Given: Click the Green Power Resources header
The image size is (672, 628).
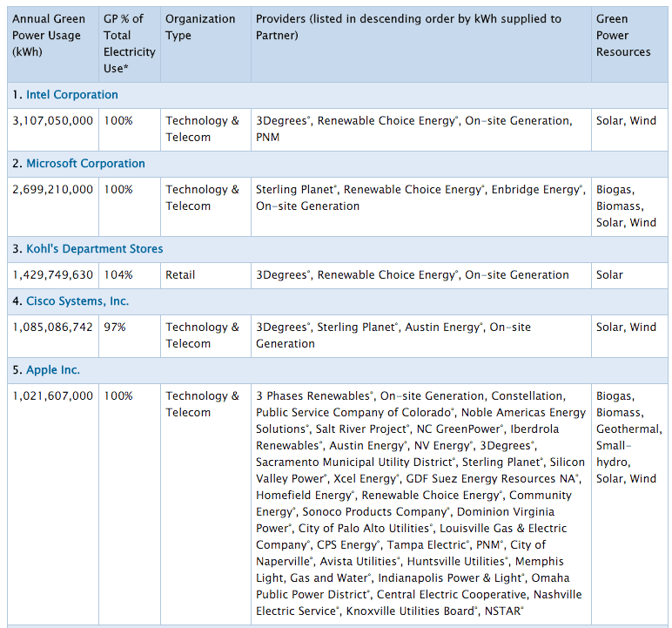Looking at the screenshot, I should coord(629,44).
